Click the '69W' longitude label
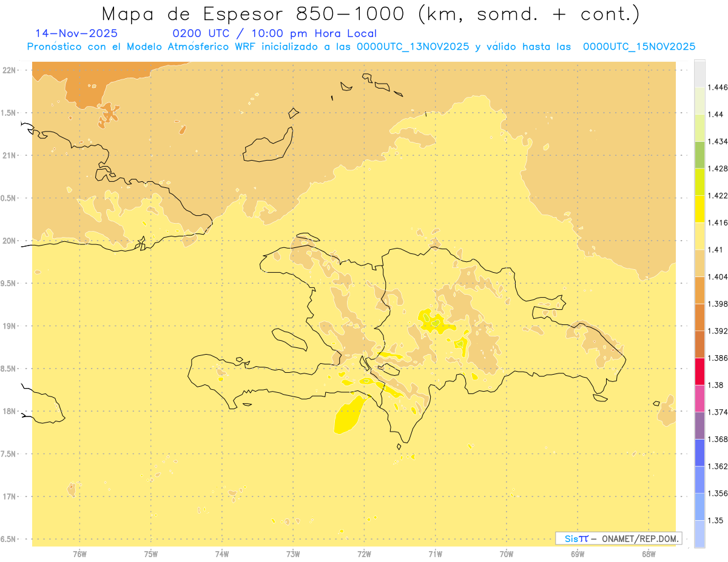728x562 pixels. (578, 554)
